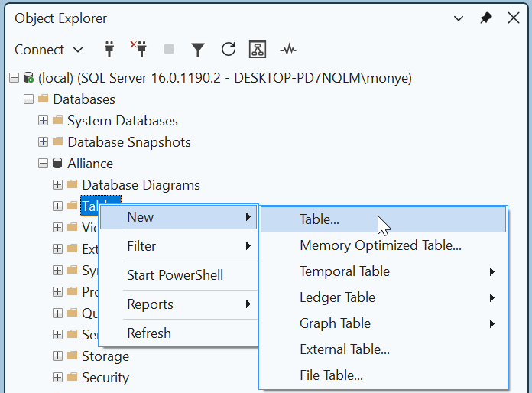Expand the Security folder node
532x393 pixels.
point(57,378)
